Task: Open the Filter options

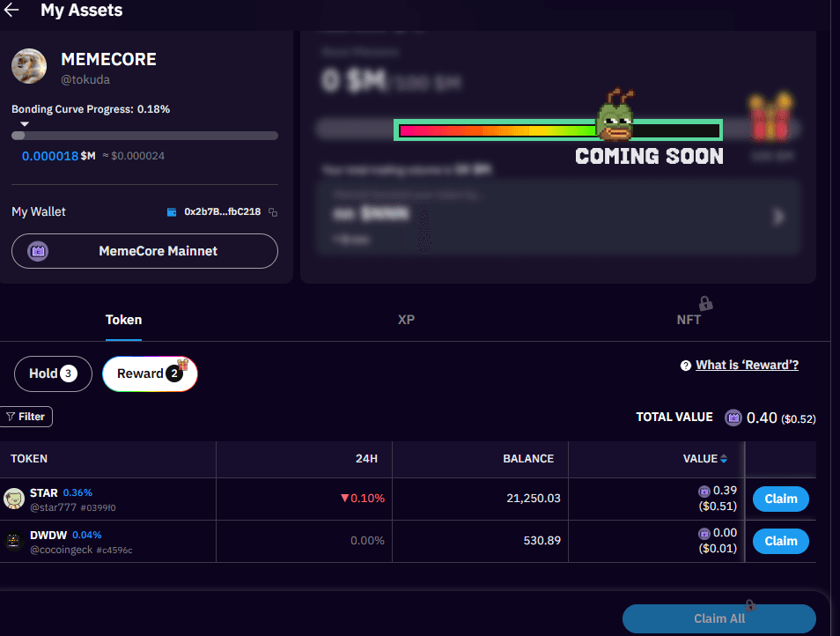Action: [26, 417]
